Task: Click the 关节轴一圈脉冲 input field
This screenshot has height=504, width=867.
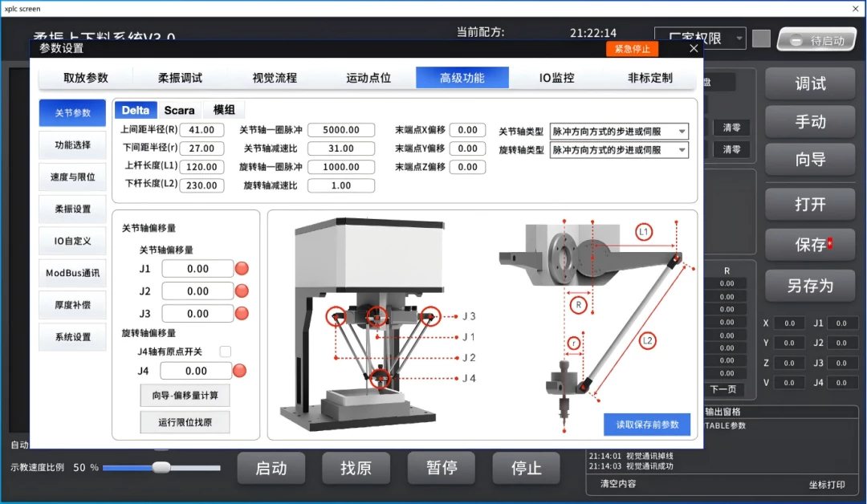Action: (x=341, y=130)
